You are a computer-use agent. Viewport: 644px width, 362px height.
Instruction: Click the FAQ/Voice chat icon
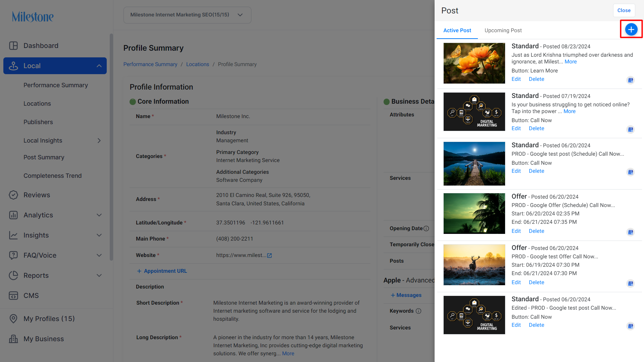point(13,255)
